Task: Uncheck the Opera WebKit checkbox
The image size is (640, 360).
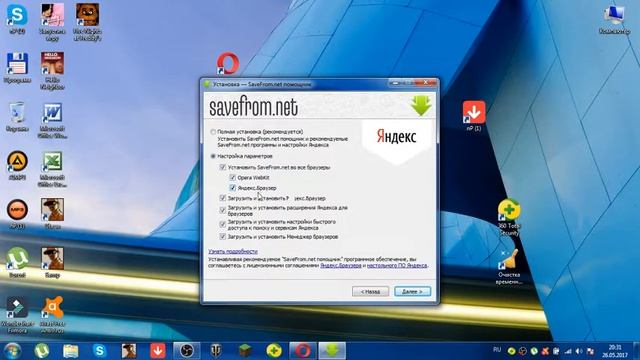Action: [232, 178]
